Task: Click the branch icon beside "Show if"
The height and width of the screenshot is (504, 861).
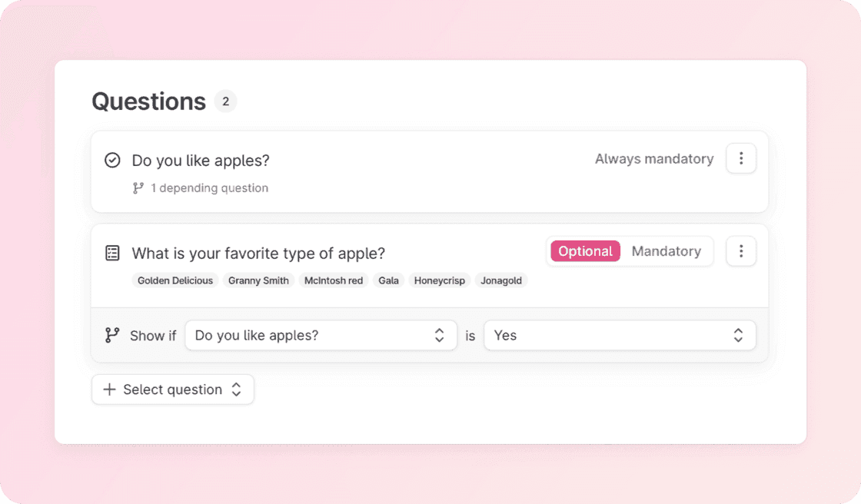Action: [112, 336]
